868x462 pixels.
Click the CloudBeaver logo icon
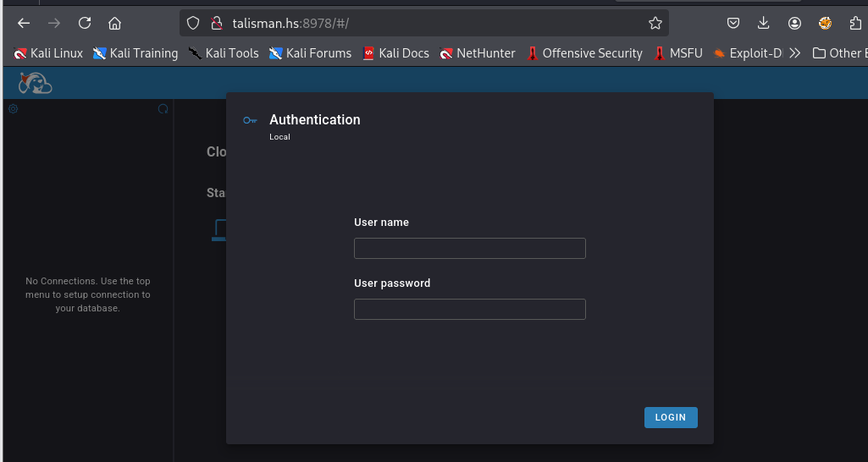(36, 83)
